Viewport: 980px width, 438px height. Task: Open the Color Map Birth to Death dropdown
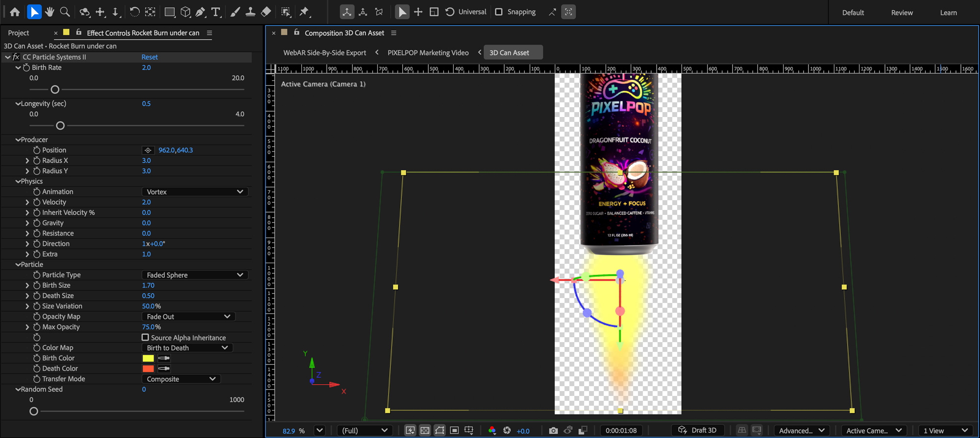[187, 348]
